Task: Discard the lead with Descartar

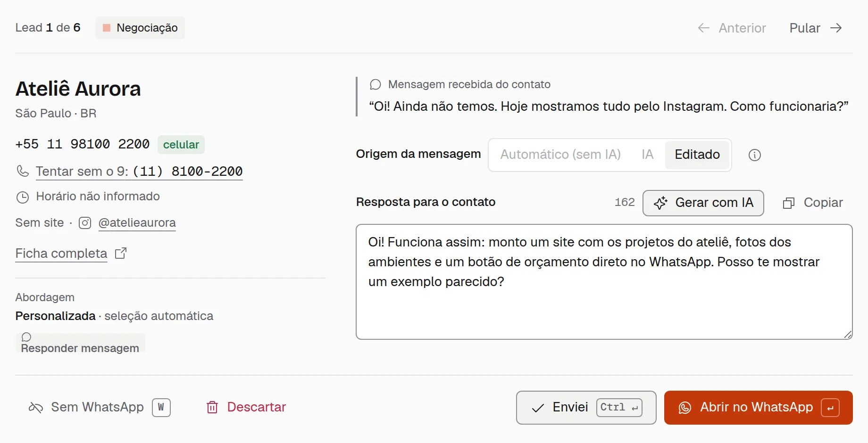Action: coord(246,407)
